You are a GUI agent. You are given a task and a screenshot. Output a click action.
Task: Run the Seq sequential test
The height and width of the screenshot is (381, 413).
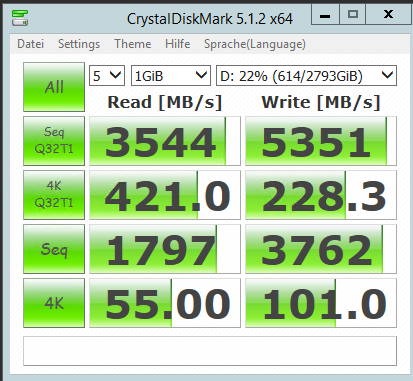(x=54, y=249)
